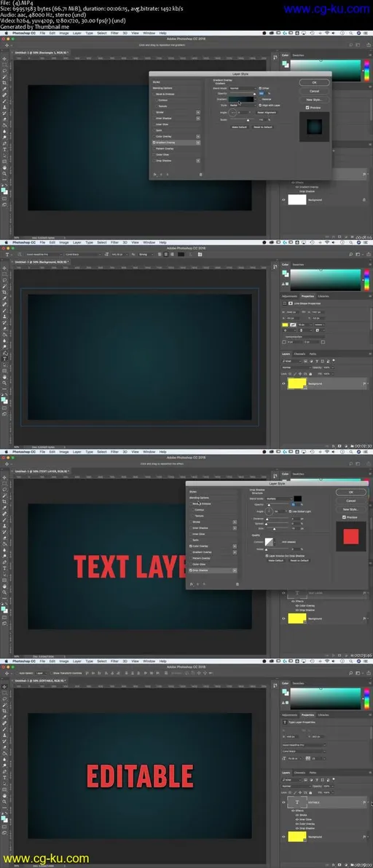Open the Contour picker in Drop Shadow Quality
Image resolution: width=373 pixels, height=868 pixels.
coord(270,541)
